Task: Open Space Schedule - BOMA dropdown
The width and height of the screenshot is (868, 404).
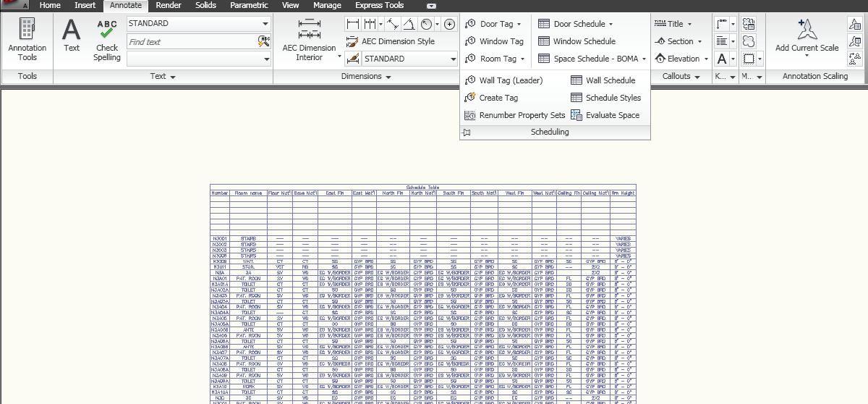Action: 644,59
